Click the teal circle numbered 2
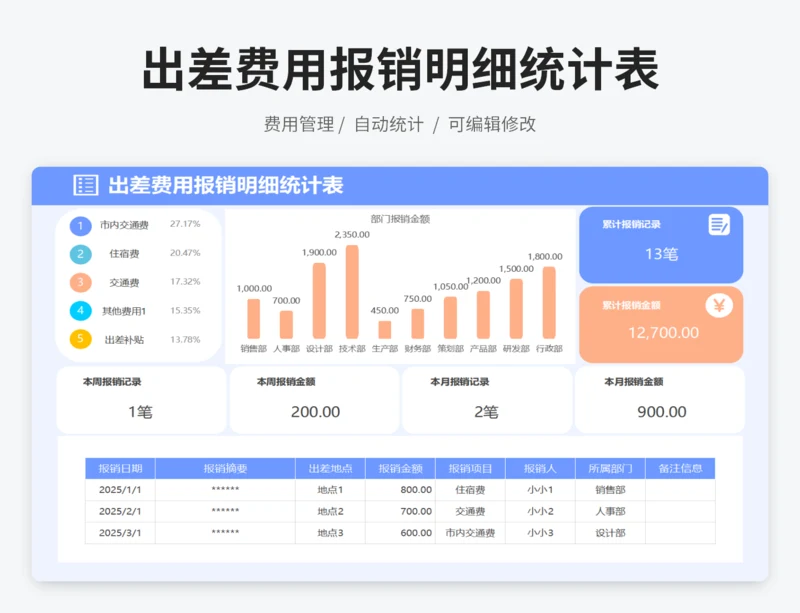800x613 pixels. (80, 254)
